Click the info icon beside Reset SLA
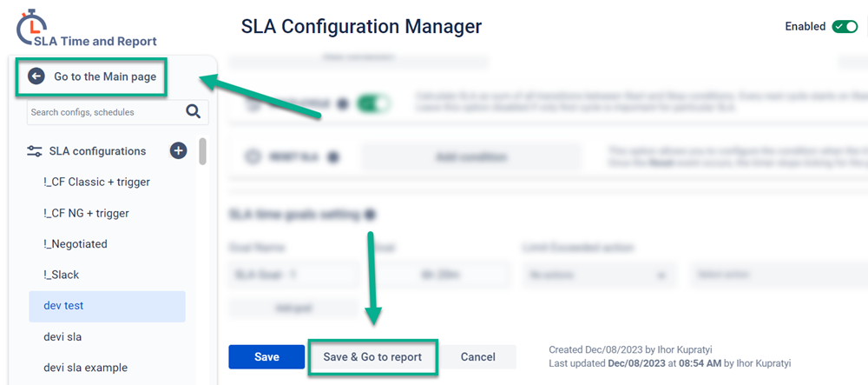Screen dimensions: 868x385 333,157
